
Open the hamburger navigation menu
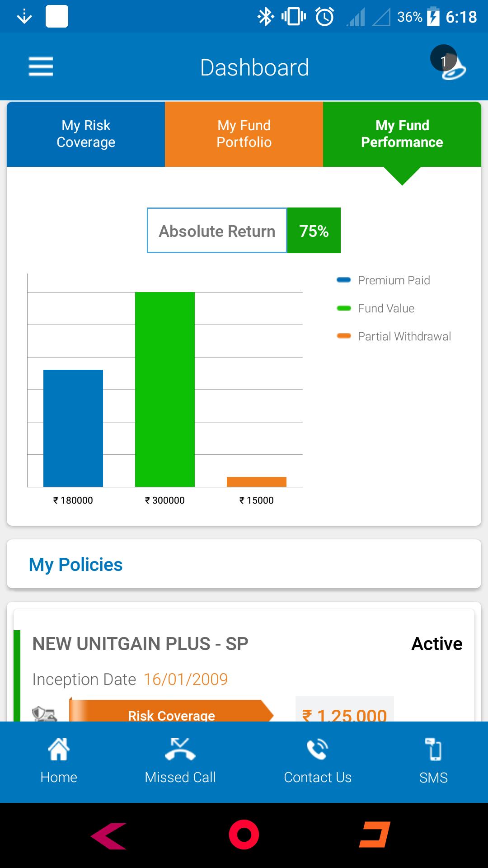(41, 66)
